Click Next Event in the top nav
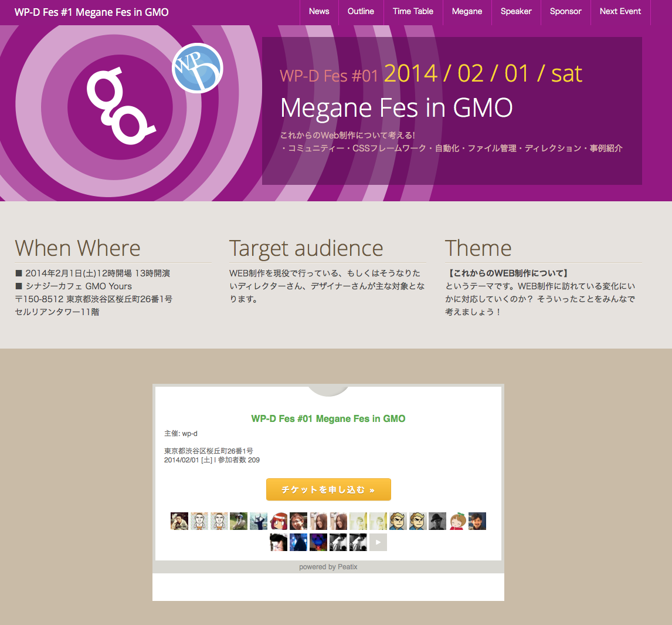The width and height of the screenshot is (672, 625). coord(620,12)
